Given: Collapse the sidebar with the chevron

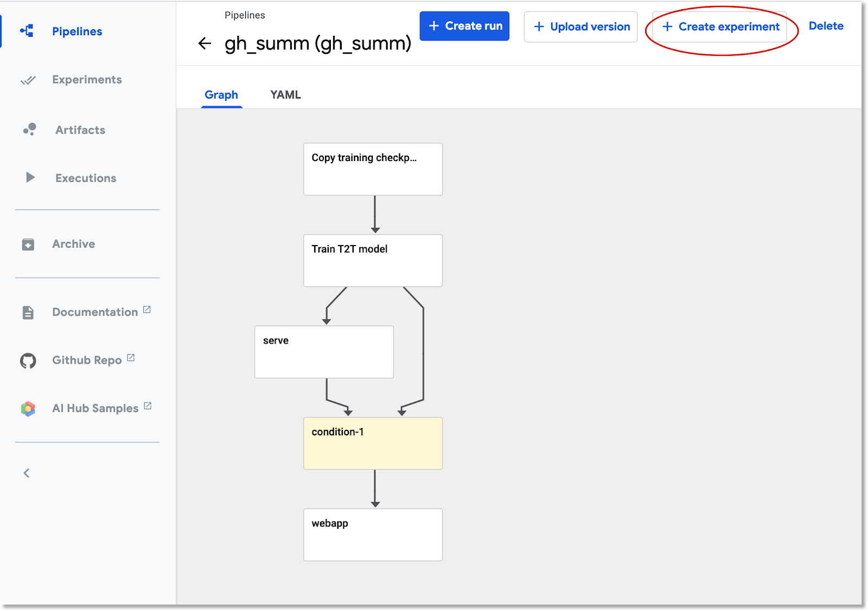Looking at the screenshot, I should (27, 473).
